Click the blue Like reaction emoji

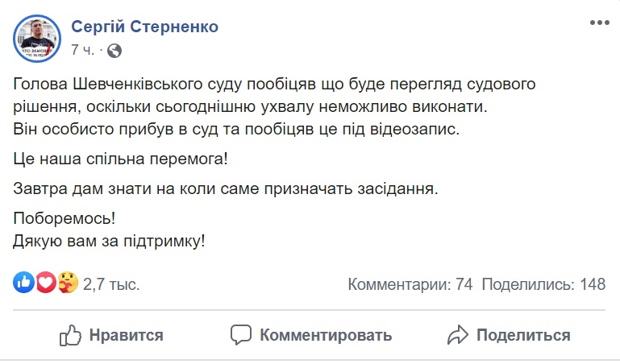tap(24, 283)
